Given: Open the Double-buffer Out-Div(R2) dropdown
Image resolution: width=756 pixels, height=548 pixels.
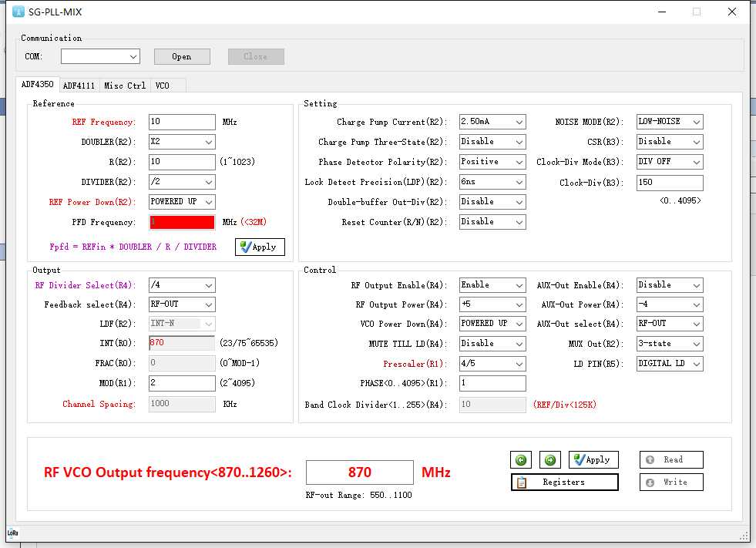Looking at the screenshot, I should click(x=492, y=202).
